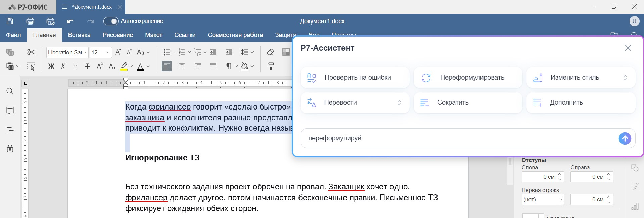Click the Переформулировать button
This screenshot has height=218, width=644.
(x=468, y=77)
